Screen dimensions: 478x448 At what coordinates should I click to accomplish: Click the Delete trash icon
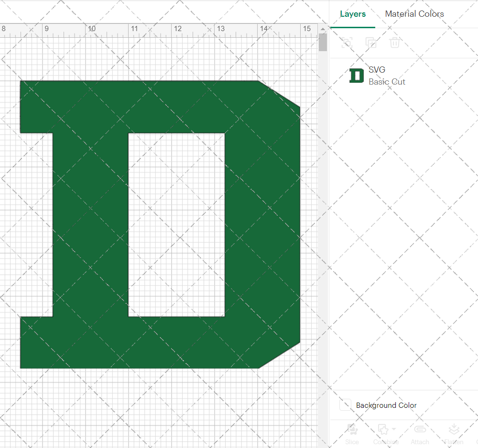click(x=394, y=43)
